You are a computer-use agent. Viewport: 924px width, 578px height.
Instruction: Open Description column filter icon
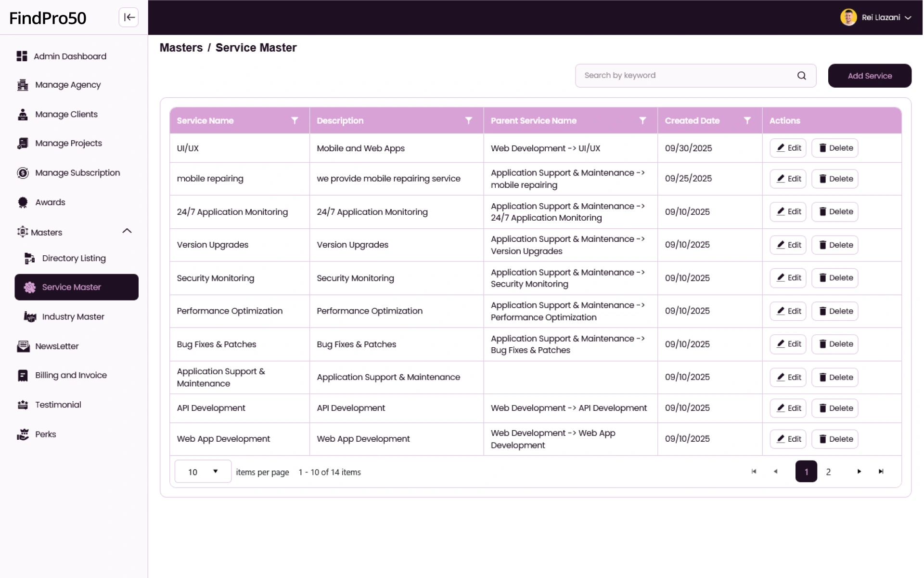pyautogui.click(x=468, y=120)
